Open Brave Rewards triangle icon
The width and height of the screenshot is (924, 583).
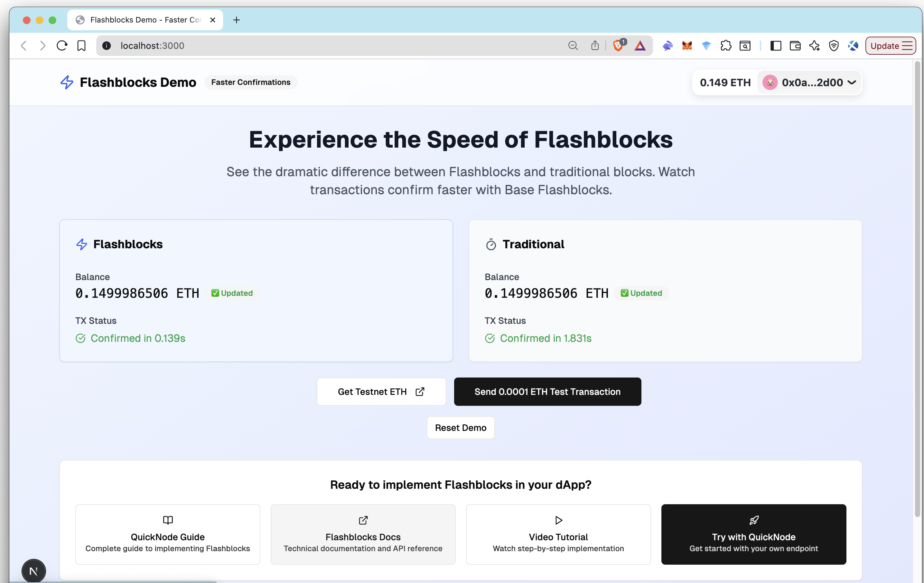640,46
